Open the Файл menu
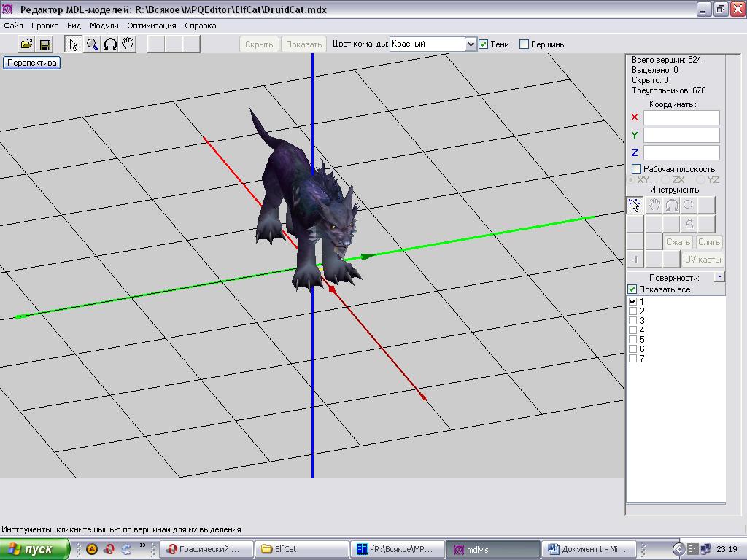Image resolution: width=747 pixels, height=560 pixels. point(13,26)
